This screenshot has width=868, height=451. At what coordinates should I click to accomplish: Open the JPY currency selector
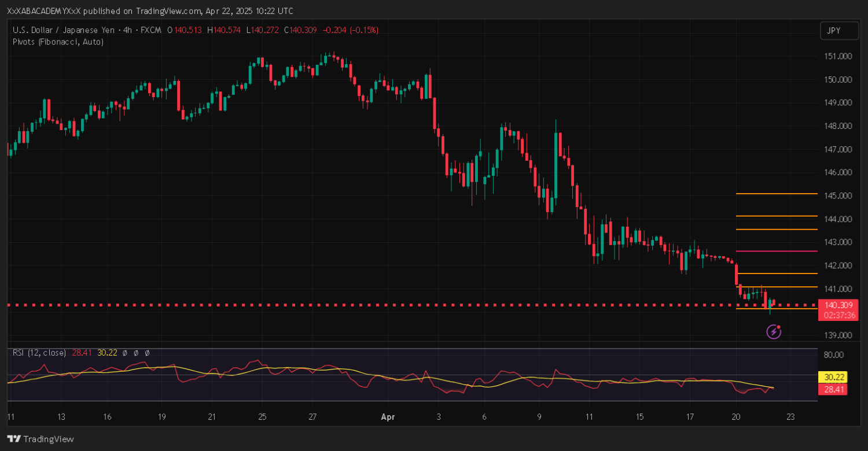(838, 31)
